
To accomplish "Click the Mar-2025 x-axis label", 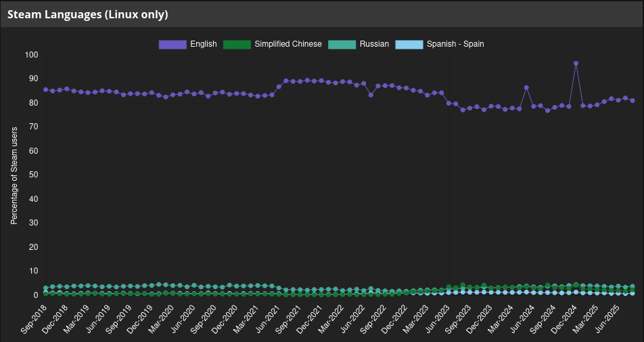I will [586, 320].
